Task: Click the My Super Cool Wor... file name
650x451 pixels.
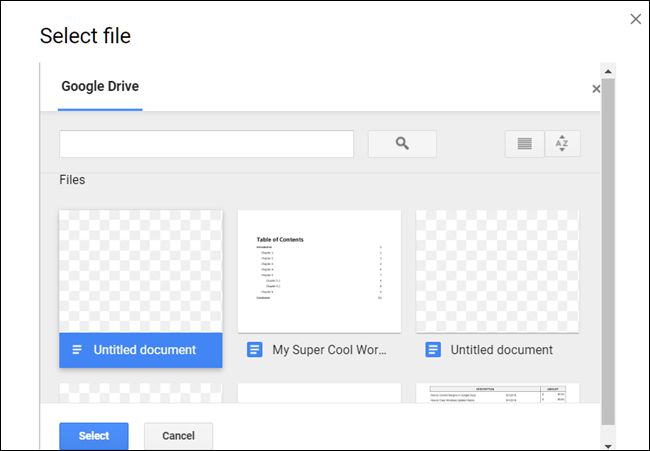Action: click(x=329, y=350)
